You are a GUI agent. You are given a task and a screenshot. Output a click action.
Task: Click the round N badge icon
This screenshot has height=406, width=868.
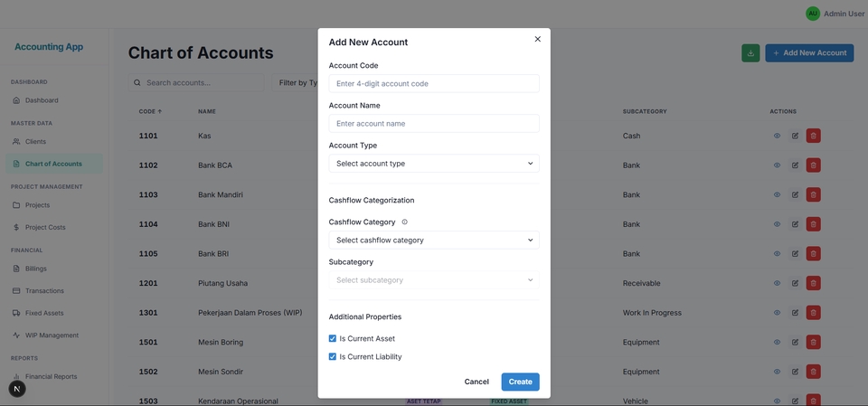(x=17, y=389)
